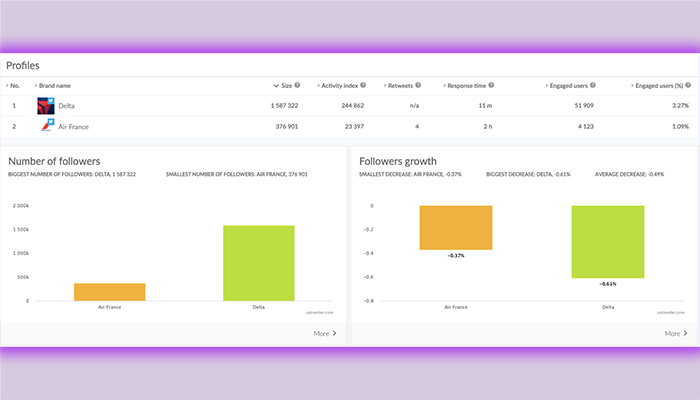Screen dimensions: 700x400
Task: Open help icon next to Size column
Action: pos(297,85)
